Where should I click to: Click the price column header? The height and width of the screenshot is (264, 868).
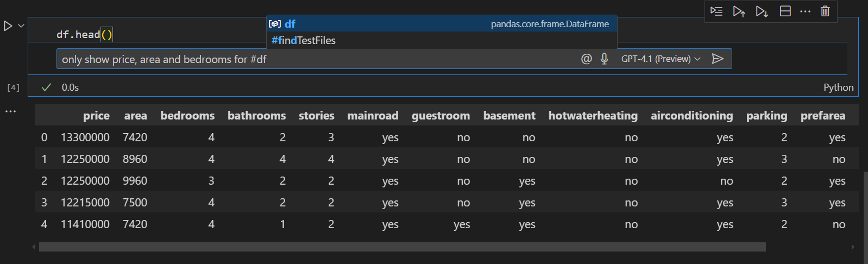pyautogui.click(x=96, y=116)
